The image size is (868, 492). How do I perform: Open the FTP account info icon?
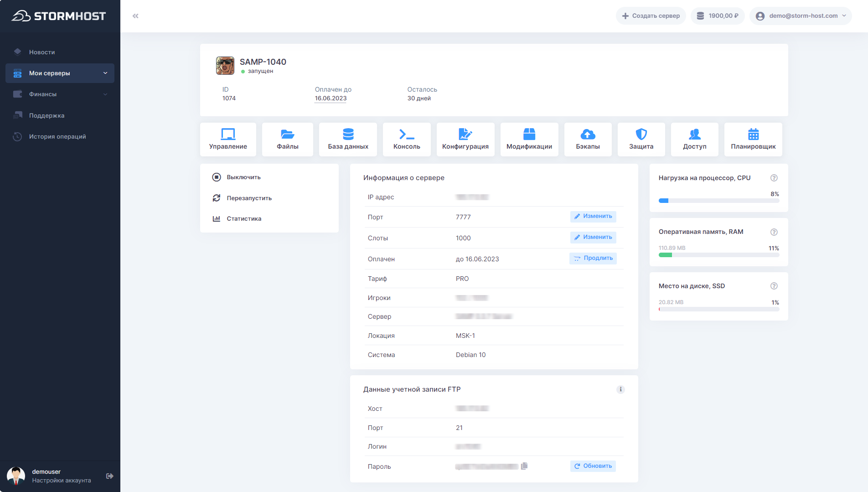click(x=620, y=389)
